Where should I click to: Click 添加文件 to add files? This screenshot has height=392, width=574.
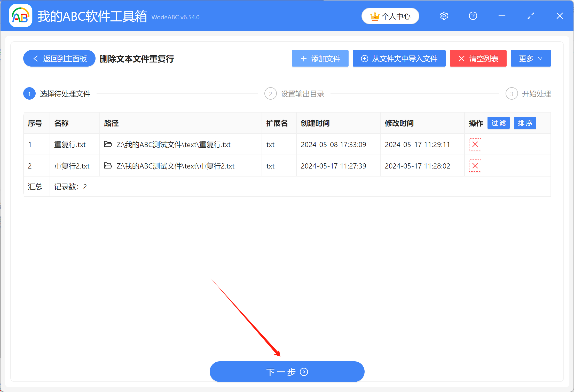coord(320,58)
